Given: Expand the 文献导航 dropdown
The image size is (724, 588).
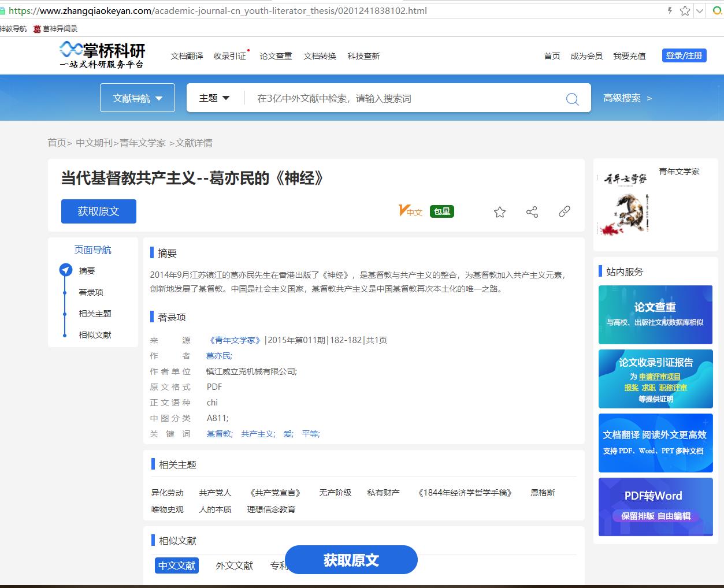Looking at the screenshot, I should tap(138, 98).
